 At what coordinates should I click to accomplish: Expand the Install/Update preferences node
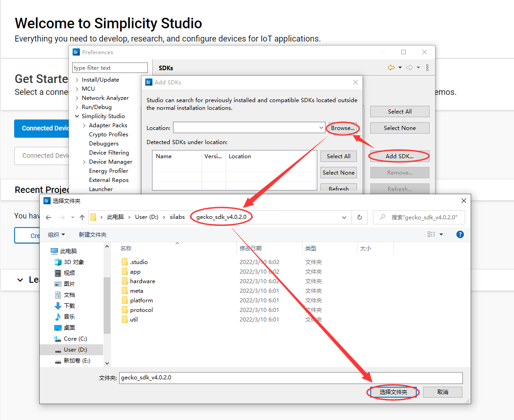tap(77, 80)
